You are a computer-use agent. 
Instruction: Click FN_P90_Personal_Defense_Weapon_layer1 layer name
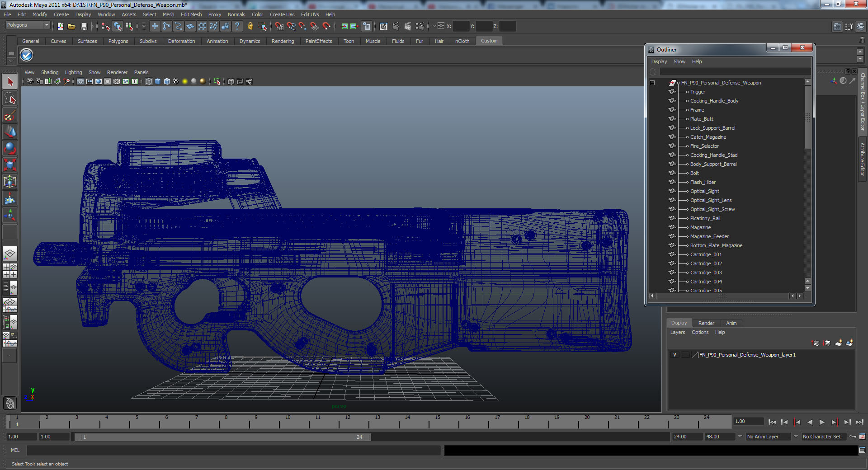[747, 355]
